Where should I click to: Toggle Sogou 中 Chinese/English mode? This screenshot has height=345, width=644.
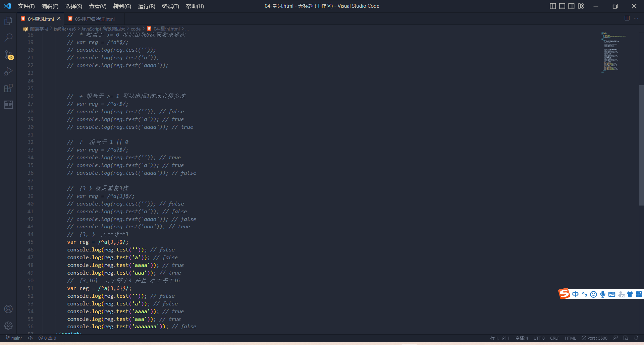[x=576, y=294]
